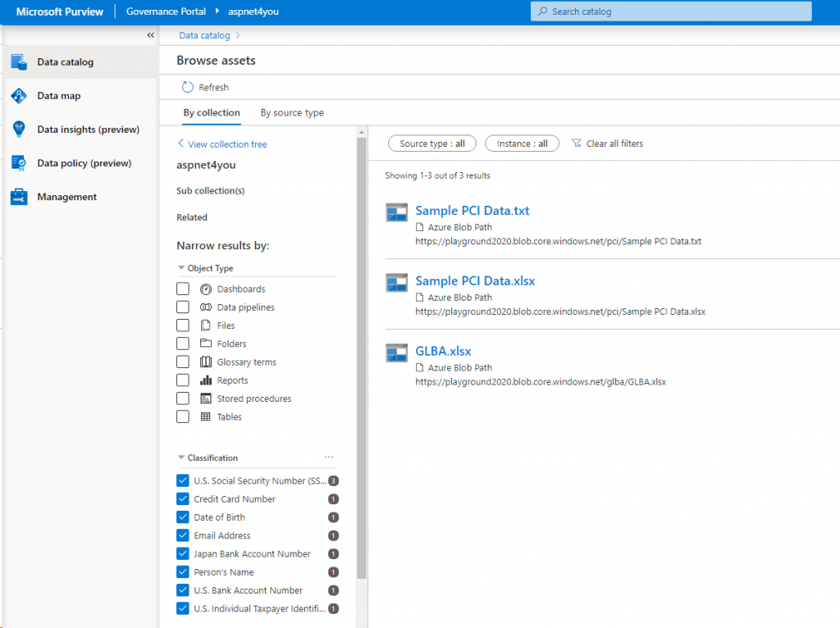This screenshot has height=628, width=840.
Task: Enable the Tables object type filter
Action: 183,417
